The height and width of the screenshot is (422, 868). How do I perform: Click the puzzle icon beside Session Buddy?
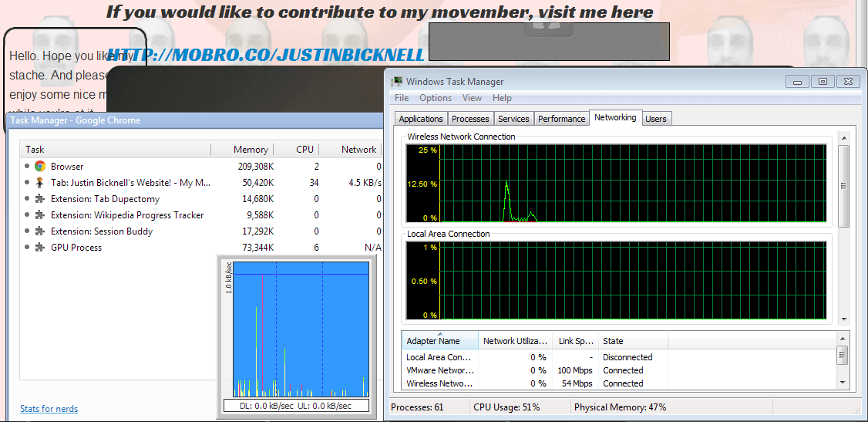40,231
